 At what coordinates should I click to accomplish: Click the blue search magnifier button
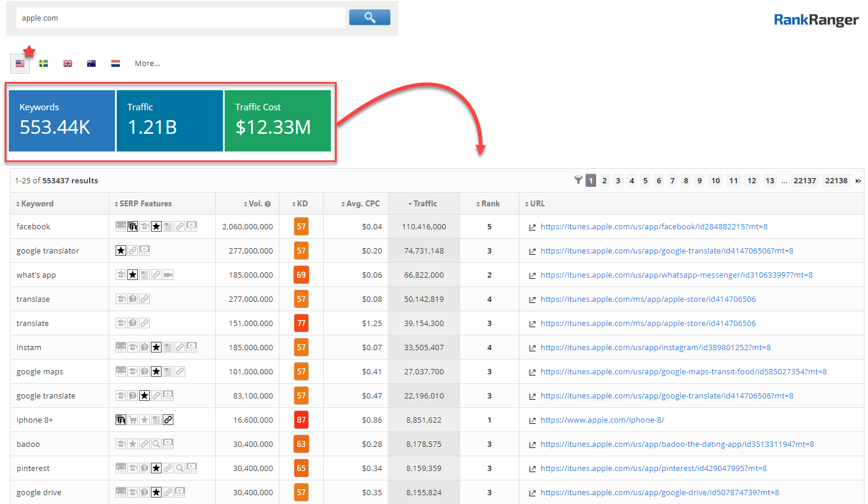369,18
